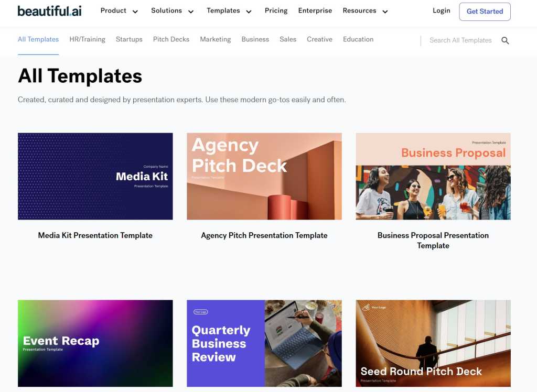The width and height of the screenshot is (537, 392).
Task: Focus the Search All Templates field
Action: (x=460, y=40)
